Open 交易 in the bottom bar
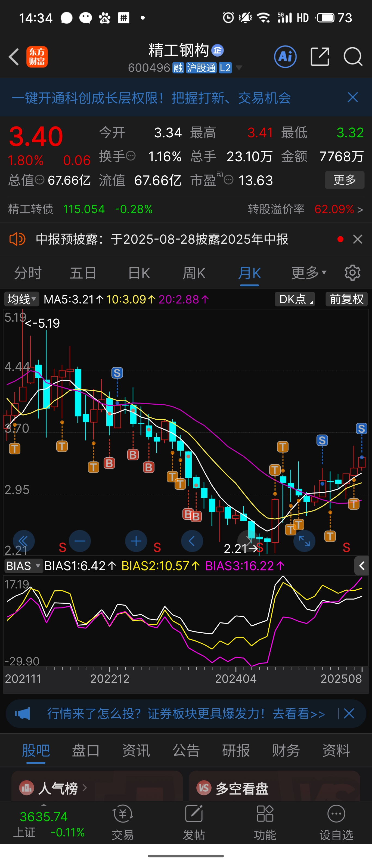Viewport: 372px width, 868px height. [x=123, y=823]
